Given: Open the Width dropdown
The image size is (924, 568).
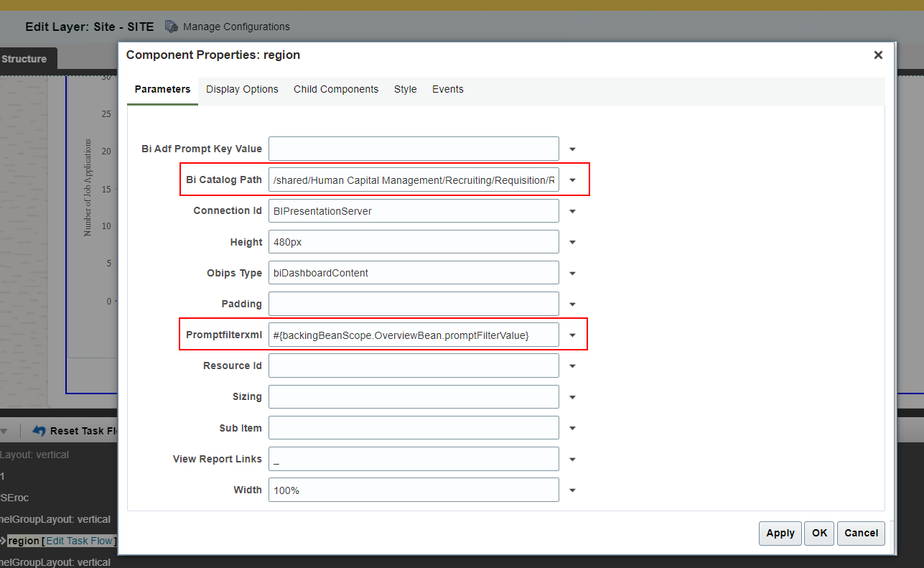Looking at the screenshot, I should [572, 490].
